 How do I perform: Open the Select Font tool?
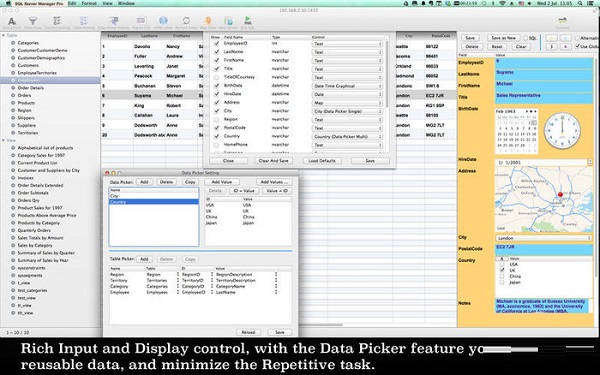click(12, 21)
